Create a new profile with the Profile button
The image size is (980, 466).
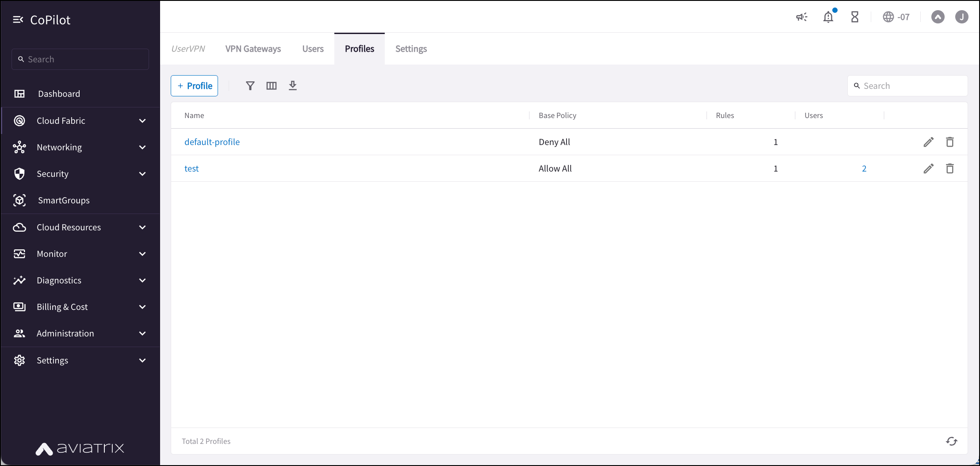click(194, 85)
